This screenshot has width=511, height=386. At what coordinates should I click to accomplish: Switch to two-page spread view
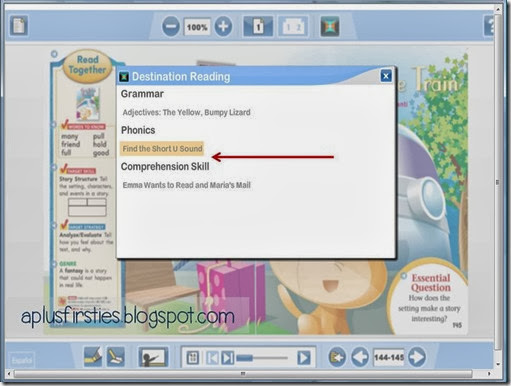click(293, 26)
